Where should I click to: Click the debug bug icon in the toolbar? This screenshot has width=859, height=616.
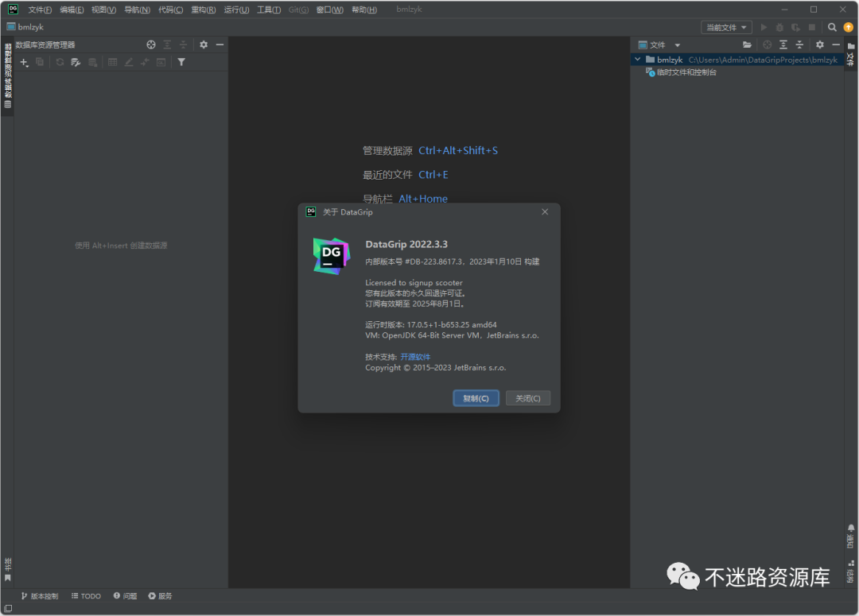click(779, 27)
